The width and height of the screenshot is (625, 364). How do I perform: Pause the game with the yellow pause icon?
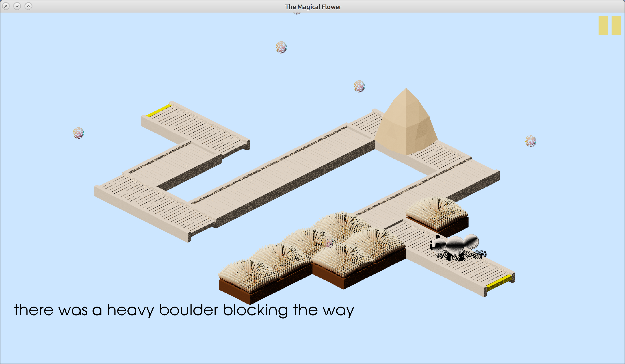pyautogui.click(x=610, y=26)
